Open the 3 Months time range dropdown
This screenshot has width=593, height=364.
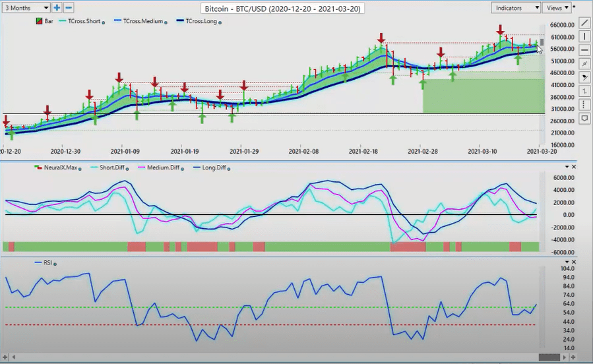click(26, 7)
